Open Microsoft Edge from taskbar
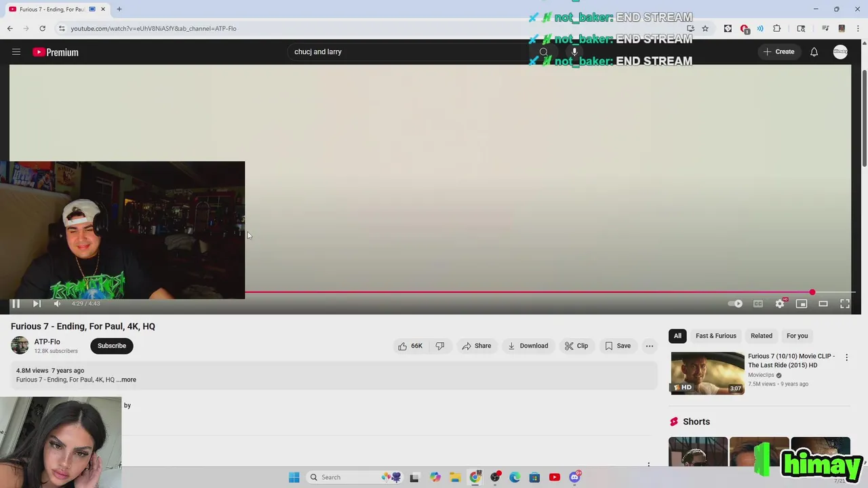This screenshot has height=488, width=868. point(515,477)
